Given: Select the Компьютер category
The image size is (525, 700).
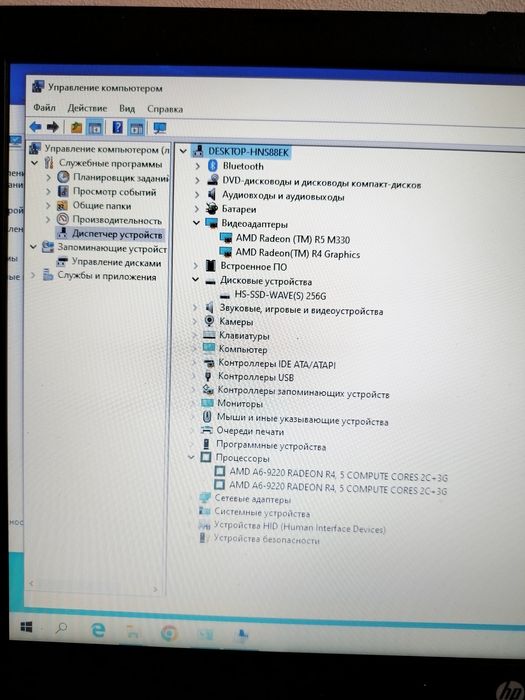Looking at the screenshot, I should tap(243, 349).
